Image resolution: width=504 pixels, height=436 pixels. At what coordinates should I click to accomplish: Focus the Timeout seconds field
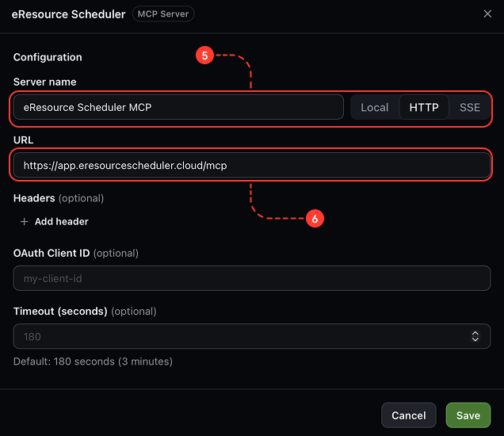tap(252, 336)
